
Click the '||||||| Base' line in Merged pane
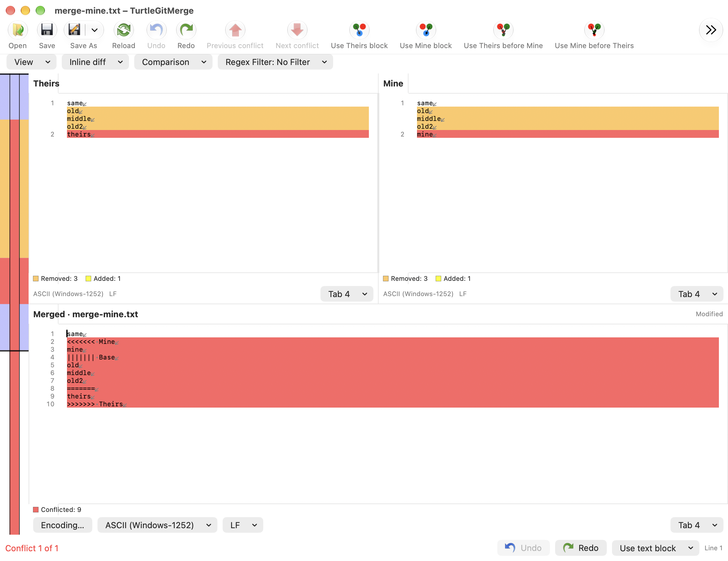393,357
